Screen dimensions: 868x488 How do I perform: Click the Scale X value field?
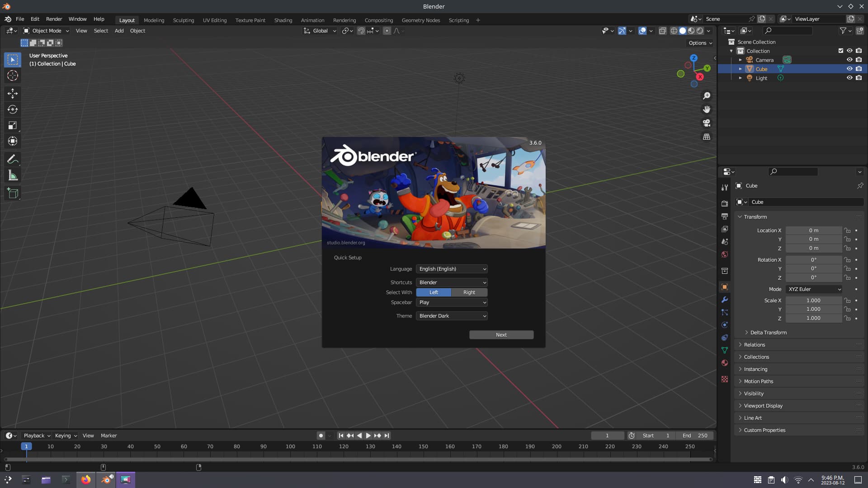point(813,300)
